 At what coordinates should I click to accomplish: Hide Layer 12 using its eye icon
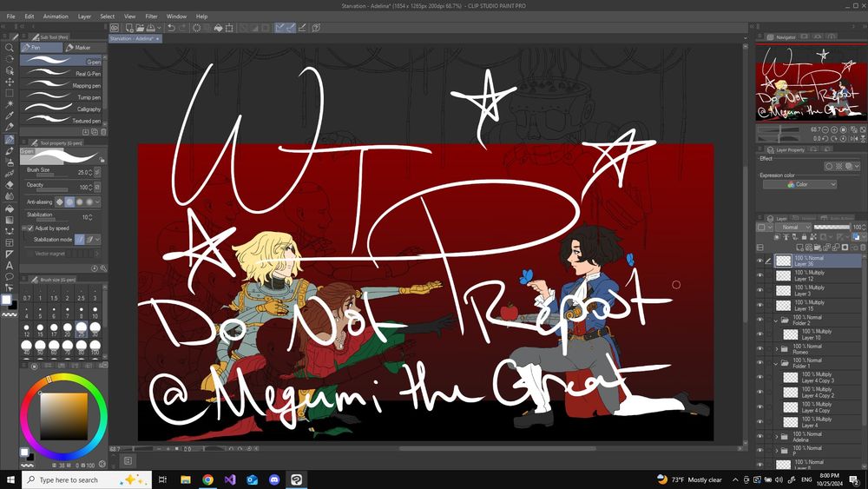pyautogui.click(x=760, y=275)
